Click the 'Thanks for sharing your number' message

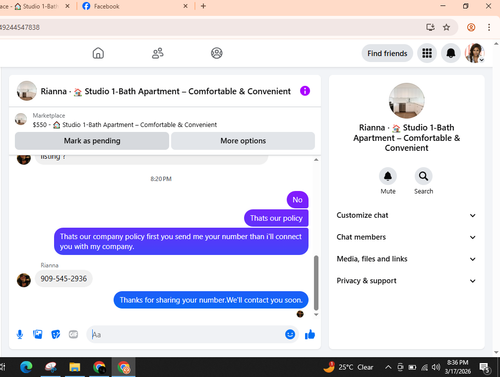tap(211, 300)
